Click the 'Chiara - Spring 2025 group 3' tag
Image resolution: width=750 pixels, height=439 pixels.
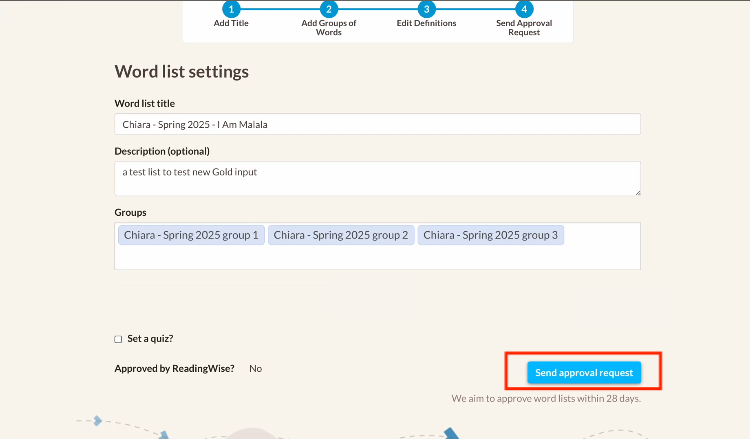pyautogui.click(x=491, y=235)
